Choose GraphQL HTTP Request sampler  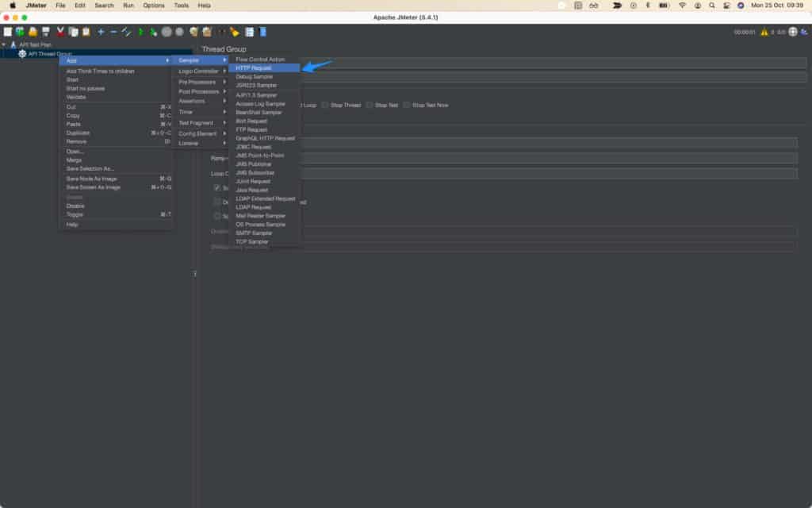pos(264,138)
